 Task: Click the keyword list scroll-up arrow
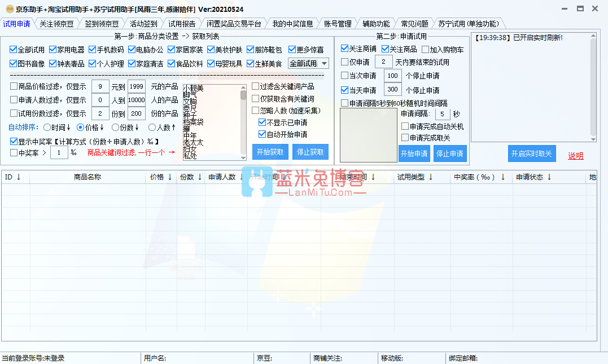[x=243, y=87]
